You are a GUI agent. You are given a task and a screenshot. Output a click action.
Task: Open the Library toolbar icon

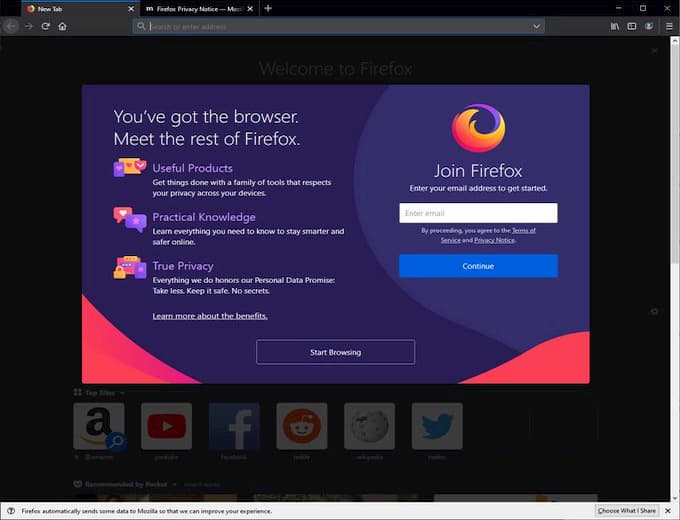(615, 26)
